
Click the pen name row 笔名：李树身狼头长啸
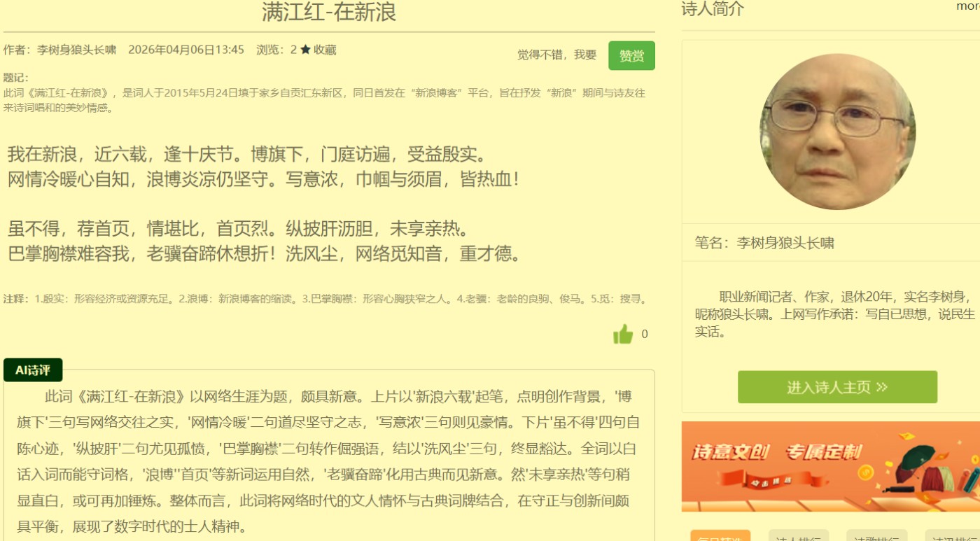(x=764, y=243)
